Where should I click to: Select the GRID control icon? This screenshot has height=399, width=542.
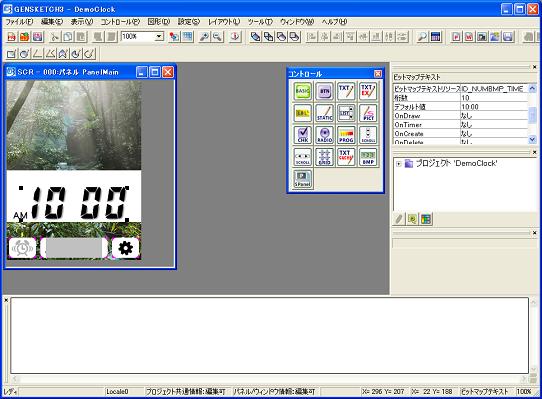point(324,157)
